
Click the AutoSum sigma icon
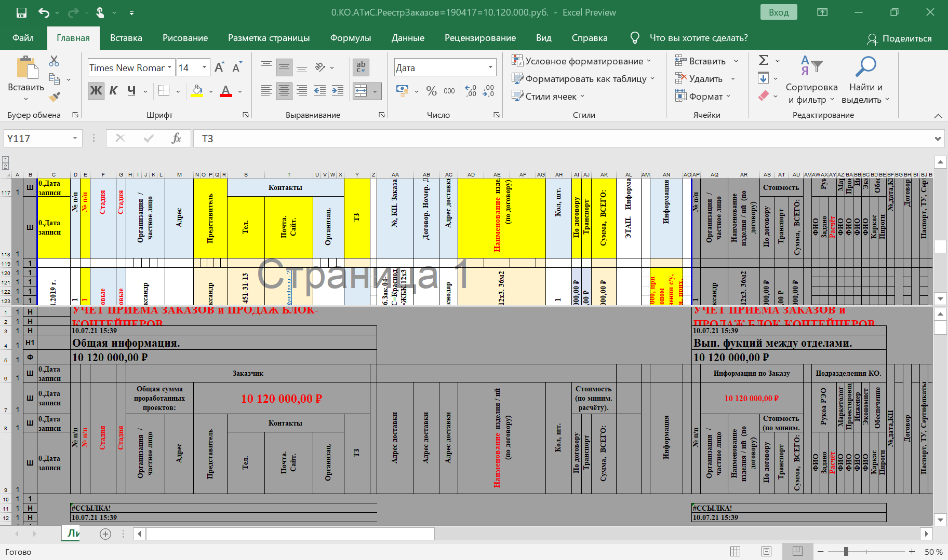point(763,60)
